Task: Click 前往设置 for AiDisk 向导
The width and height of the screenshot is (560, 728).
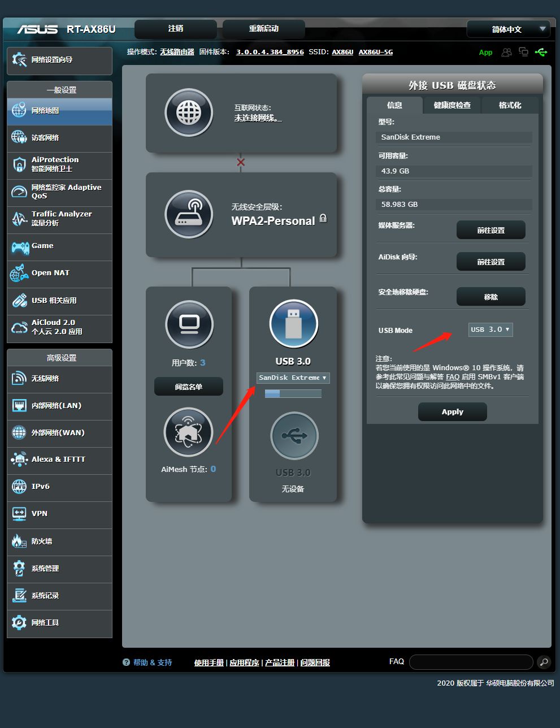Action: coord(491,262)
